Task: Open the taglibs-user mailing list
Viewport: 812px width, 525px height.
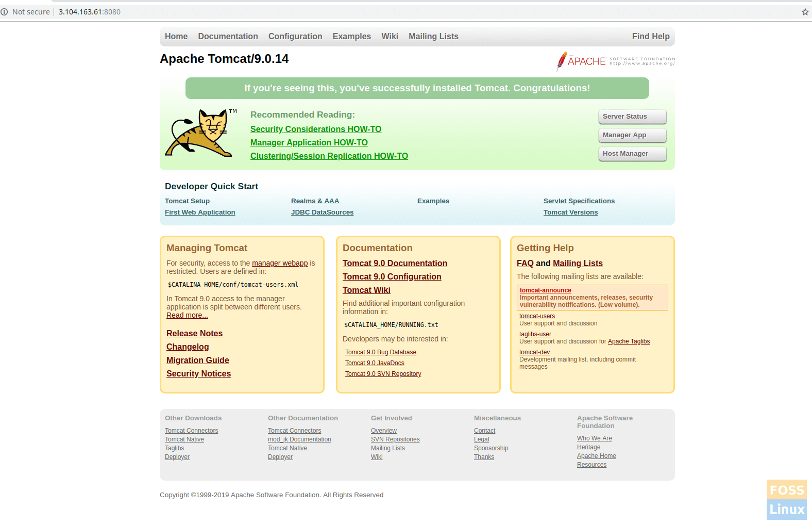Action: (x=535, y=334)
